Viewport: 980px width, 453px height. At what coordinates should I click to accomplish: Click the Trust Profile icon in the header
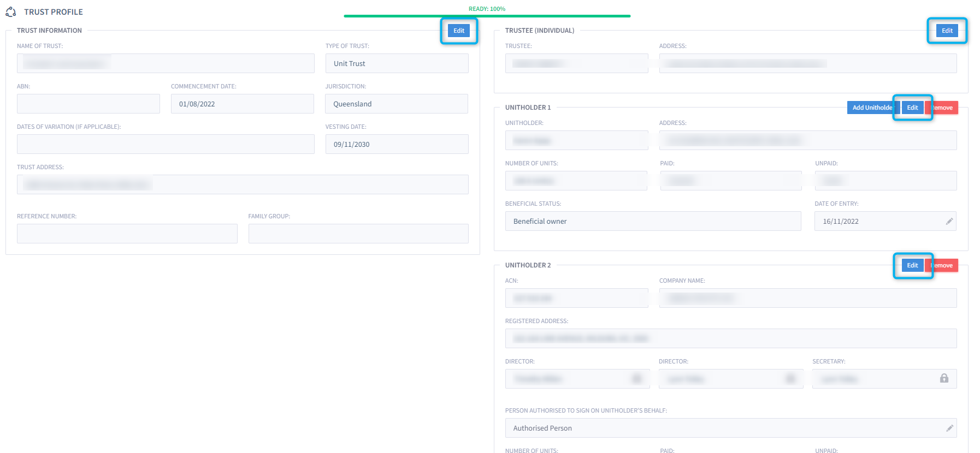[x=11, y=12]
